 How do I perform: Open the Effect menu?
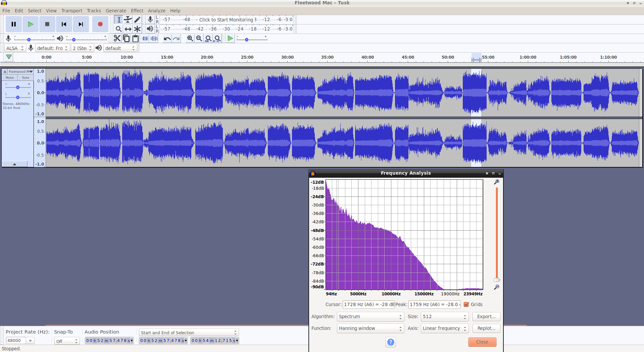[137, 11]
